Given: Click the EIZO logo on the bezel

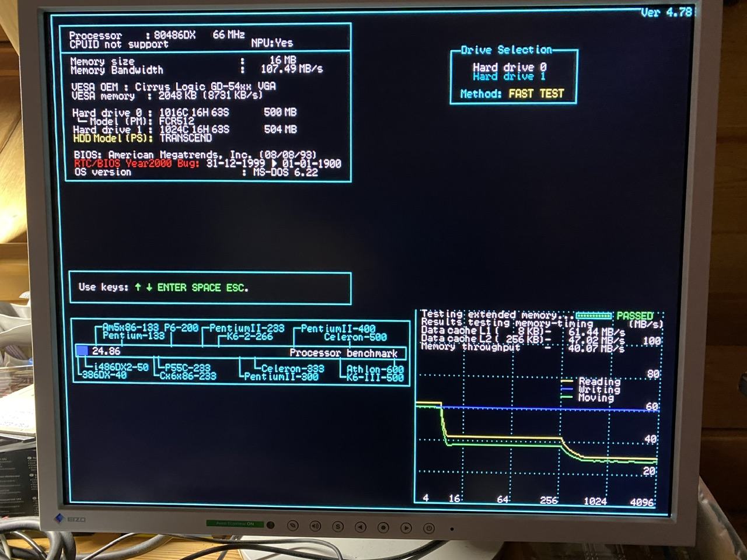Looking at the screenshot, I should pyautogui.click(x=70, y=518).
